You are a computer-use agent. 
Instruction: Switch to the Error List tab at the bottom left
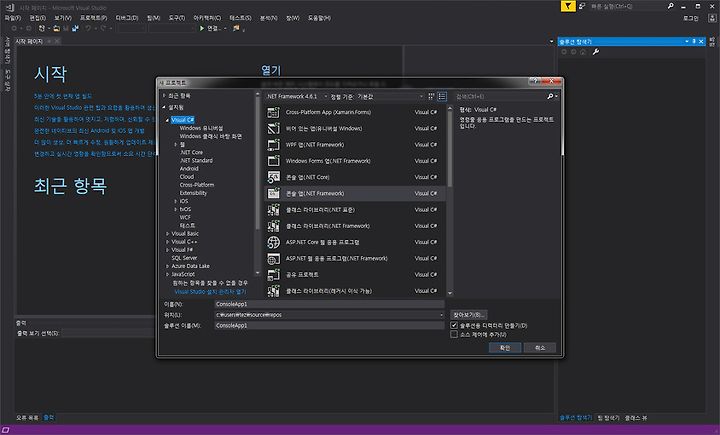coord(28,418)
